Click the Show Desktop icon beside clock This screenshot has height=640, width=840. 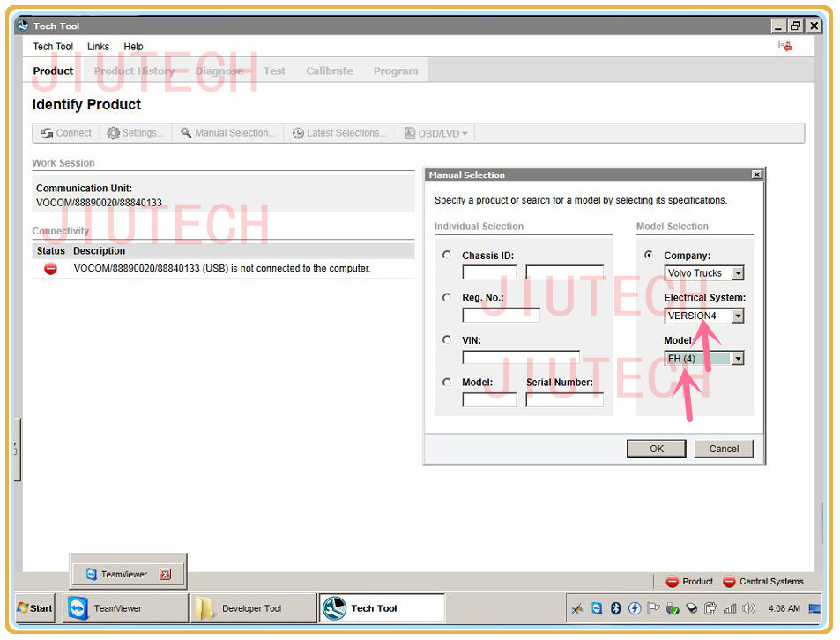pos(814,609)
